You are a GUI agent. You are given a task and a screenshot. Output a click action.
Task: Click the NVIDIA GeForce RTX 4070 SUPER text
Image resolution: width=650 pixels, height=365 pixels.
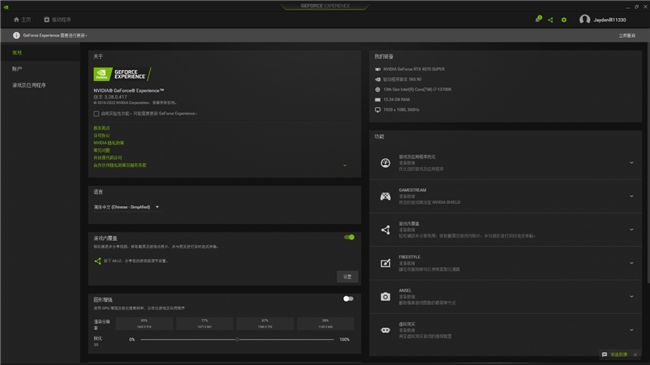point(414,69)
